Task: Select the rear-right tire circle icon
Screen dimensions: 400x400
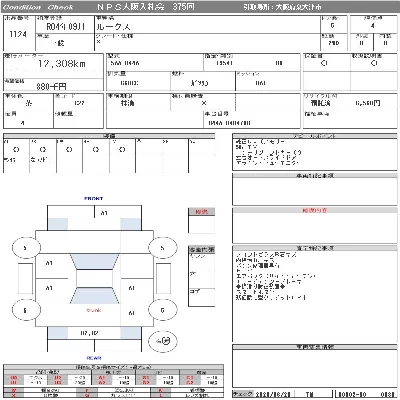Action: (162, 310)
